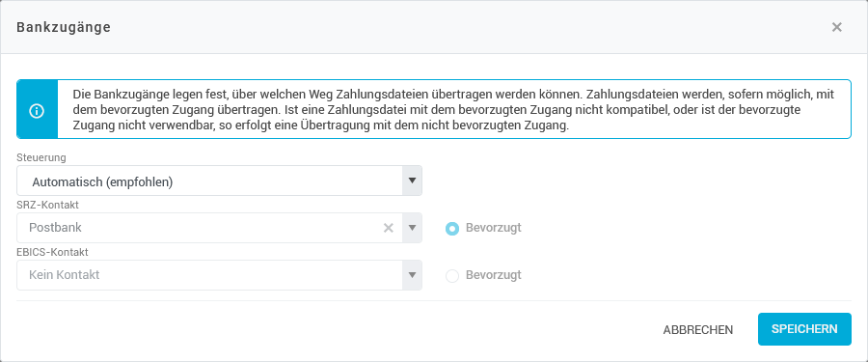Screen dimensions: 868x362
Task: Close the Bankzugänge dialog with the X
Action: click(836, 27)
